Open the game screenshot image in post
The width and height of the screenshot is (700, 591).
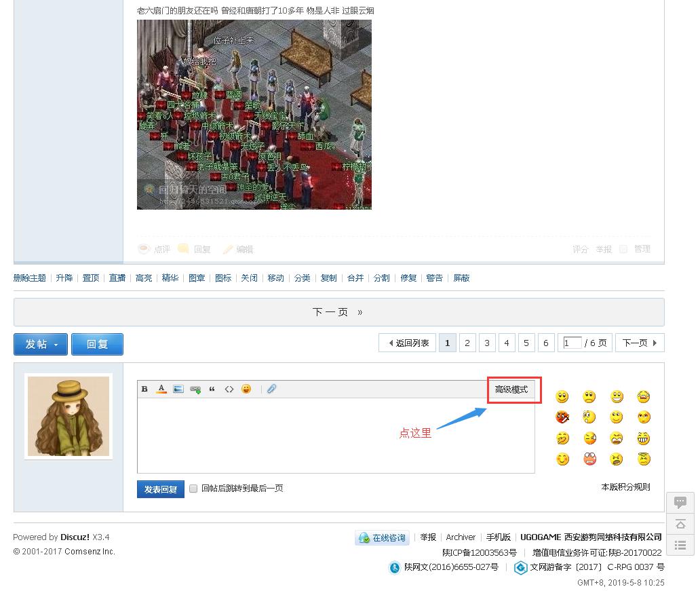tap(254, 115)
